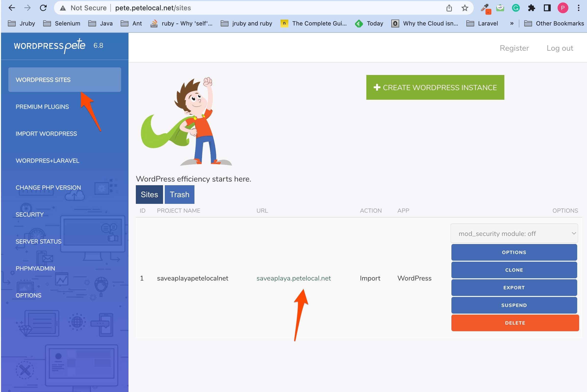The height and width of the screenshot is (392, 587).
Task: Click the share page icon
Action: click(x=449, y=8)
